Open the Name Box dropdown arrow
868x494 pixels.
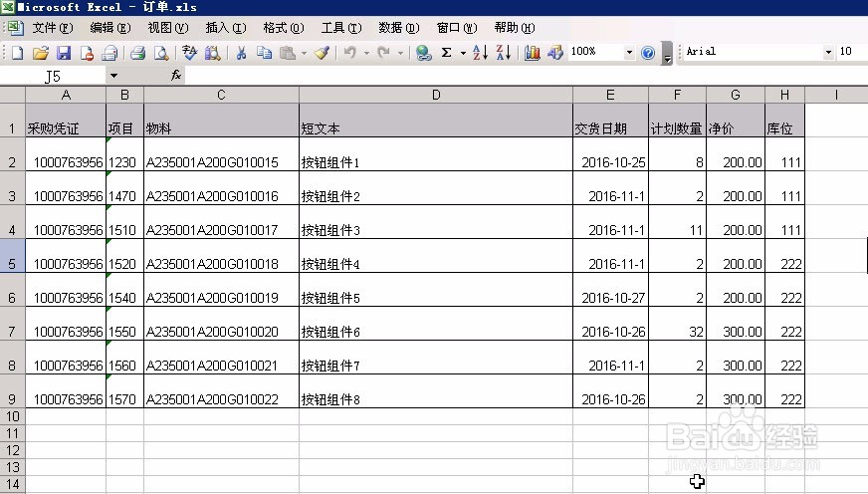tap(113, 76)
